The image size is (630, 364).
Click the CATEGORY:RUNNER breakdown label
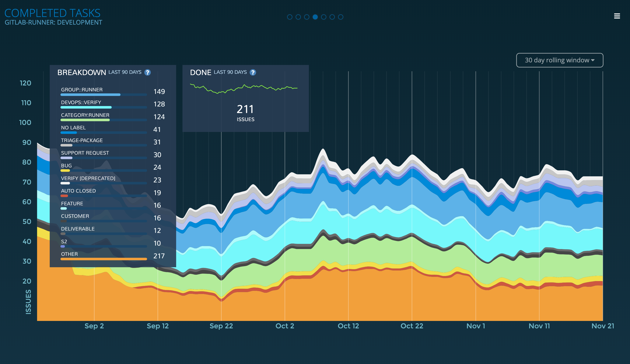tap(85, 115)
